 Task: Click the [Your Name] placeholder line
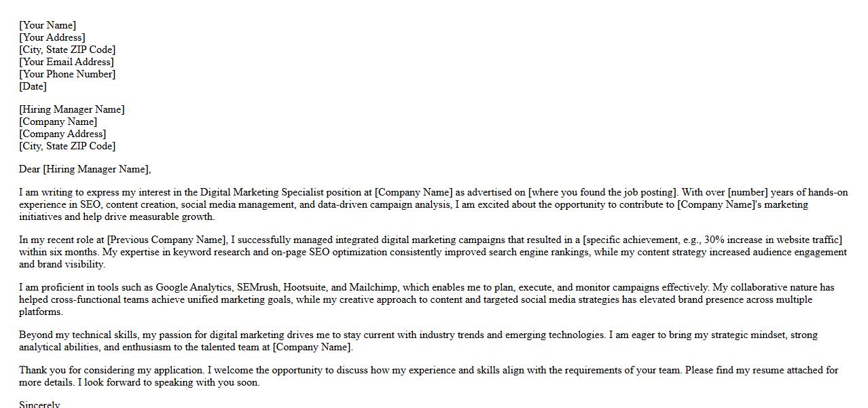pyautogui.click(x=48, y=25)
